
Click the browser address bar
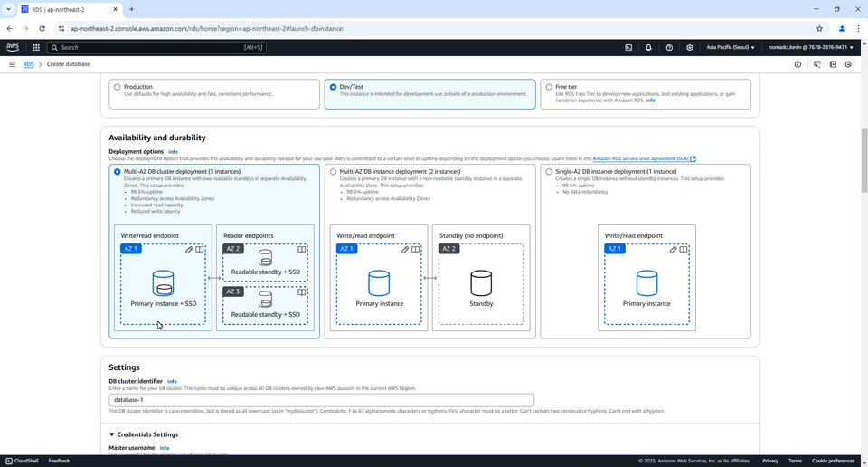tap(432, 28)
